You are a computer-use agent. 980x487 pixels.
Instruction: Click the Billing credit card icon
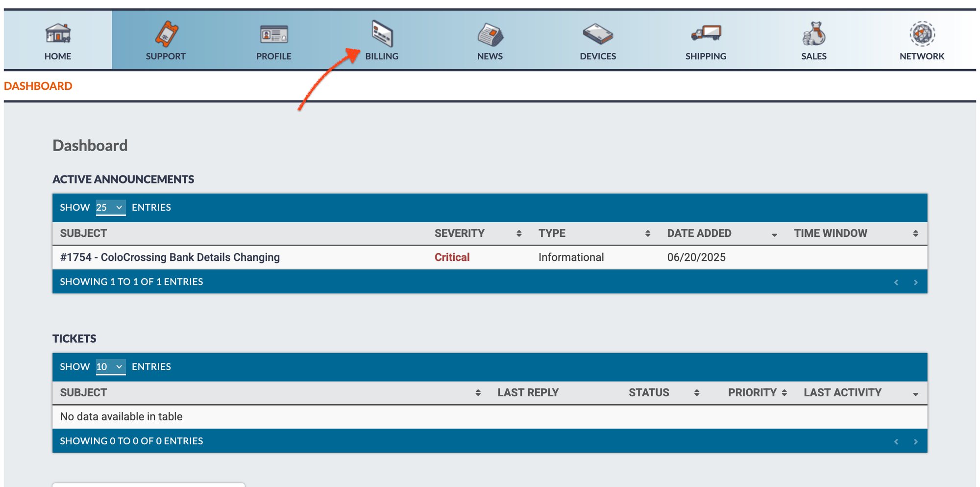tap(382, 34)
